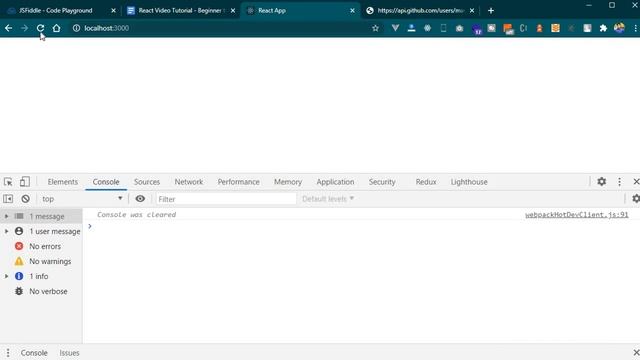Open the browser menu three dots
Viewport: 640px width, 360px height.
tap(636, 28)
